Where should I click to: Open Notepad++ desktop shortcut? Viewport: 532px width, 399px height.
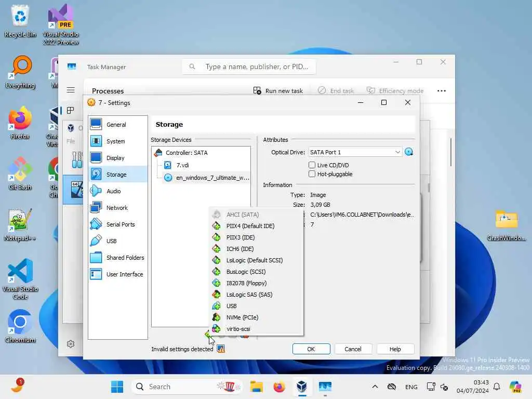[x=20, y=224]
